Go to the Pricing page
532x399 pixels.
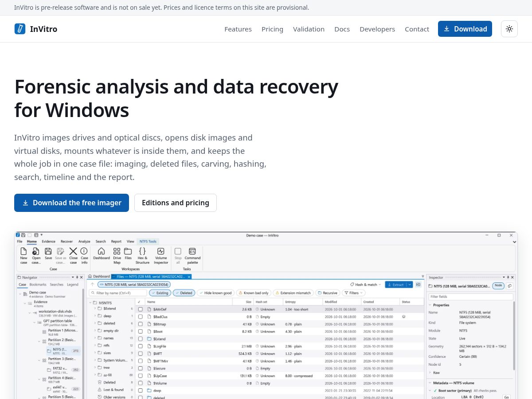(272, 29)
